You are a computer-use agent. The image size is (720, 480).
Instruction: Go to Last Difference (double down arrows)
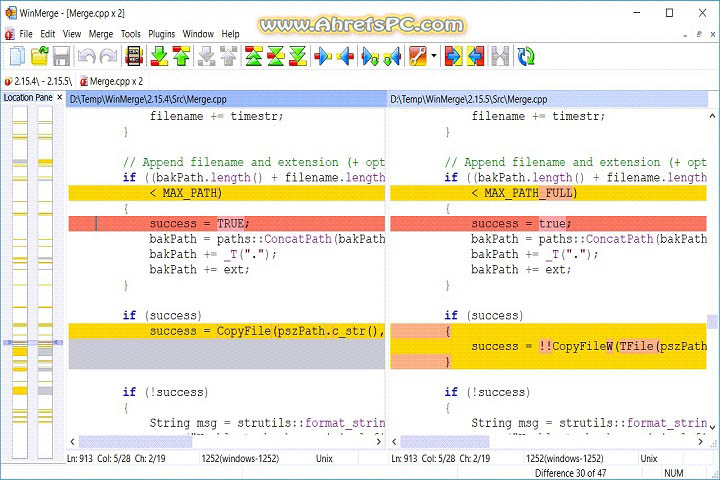[x=298, y=56]
